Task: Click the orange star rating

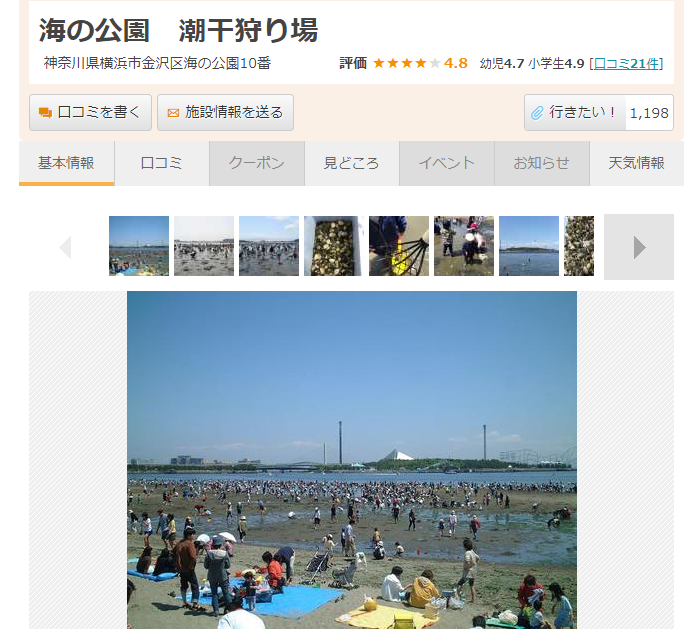Action: pyautogui.click(x=407, y=63)
